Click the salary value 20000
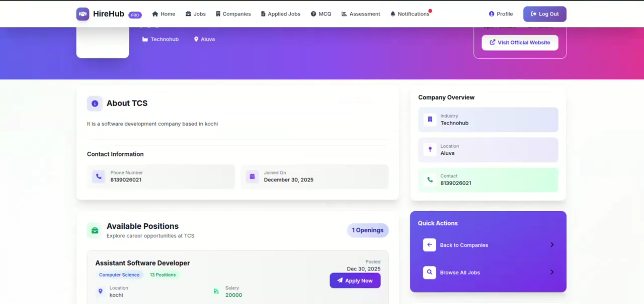 click(x=233, y=295)
